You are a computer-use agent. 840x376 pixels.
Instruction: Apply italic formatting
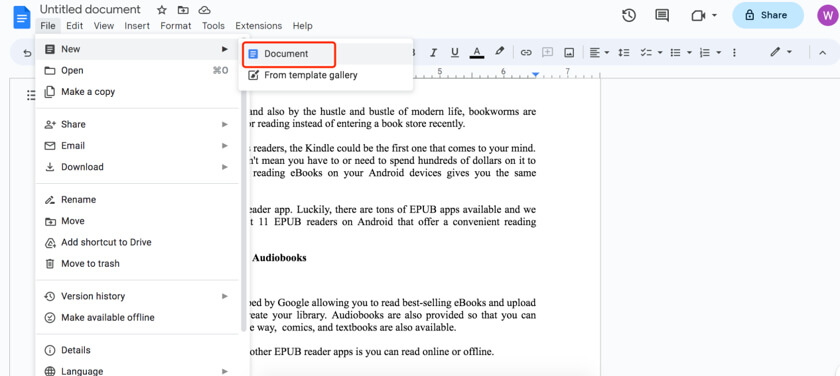click(x=433, y=52)
